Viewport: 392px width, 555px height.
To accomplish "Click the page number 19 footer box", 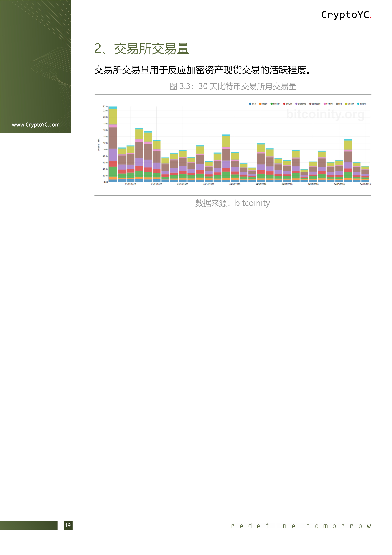I will pos(68,525).
